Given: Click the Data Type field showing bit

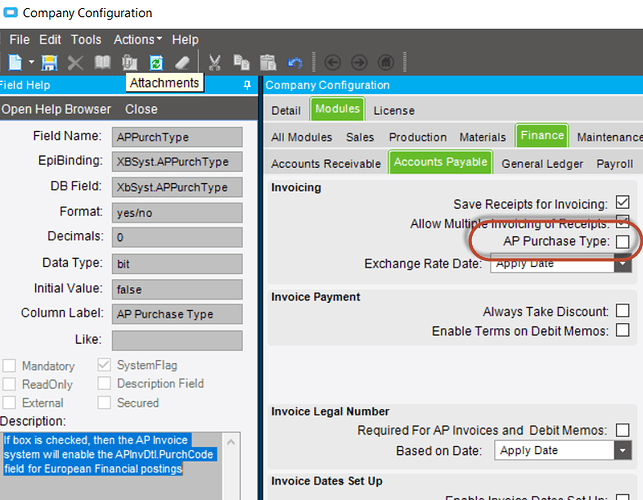Looking at the screenshot, I should point(177,264).
